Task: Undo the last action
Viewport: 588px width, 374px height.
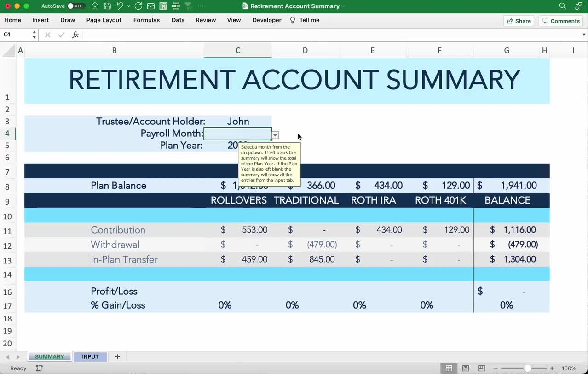Action: 120,6
